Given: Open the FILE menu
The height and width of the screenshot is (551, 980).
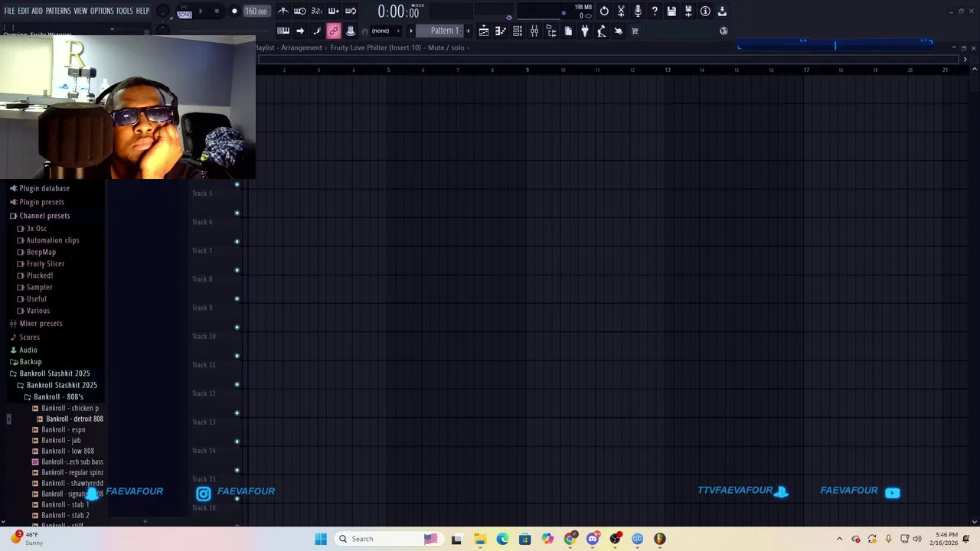Looking at the screenshot, I should [9, 11].
